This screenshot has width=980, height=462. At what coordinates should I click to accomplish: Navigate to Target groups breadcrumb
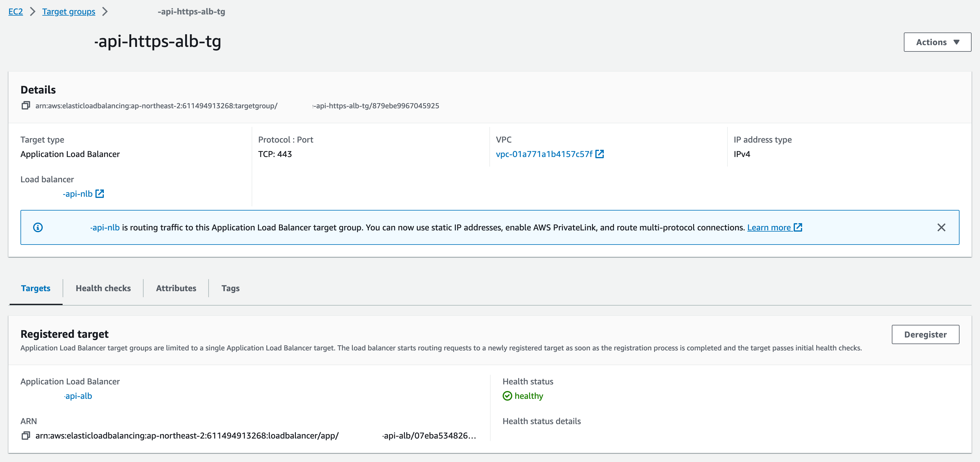coord(69,11)
